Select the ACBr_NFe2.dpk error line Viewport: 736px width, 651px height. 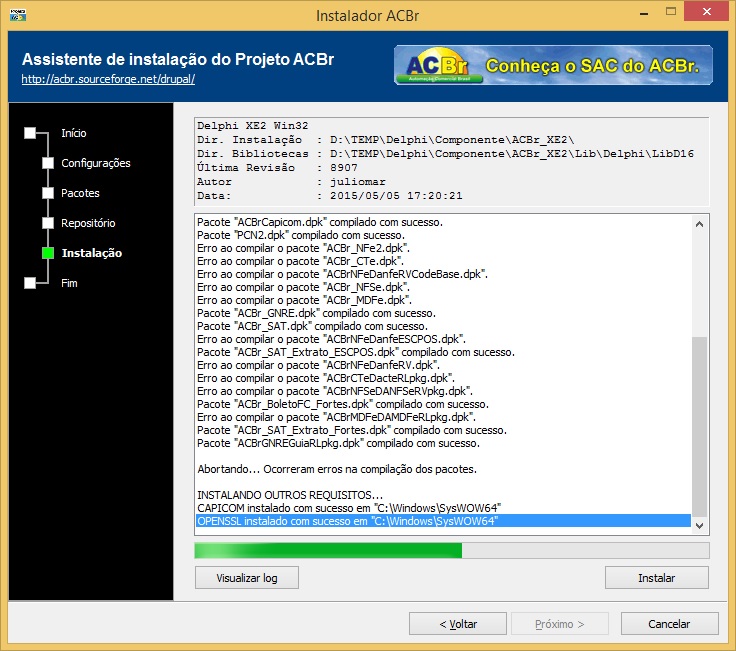[x=443, y=248]
